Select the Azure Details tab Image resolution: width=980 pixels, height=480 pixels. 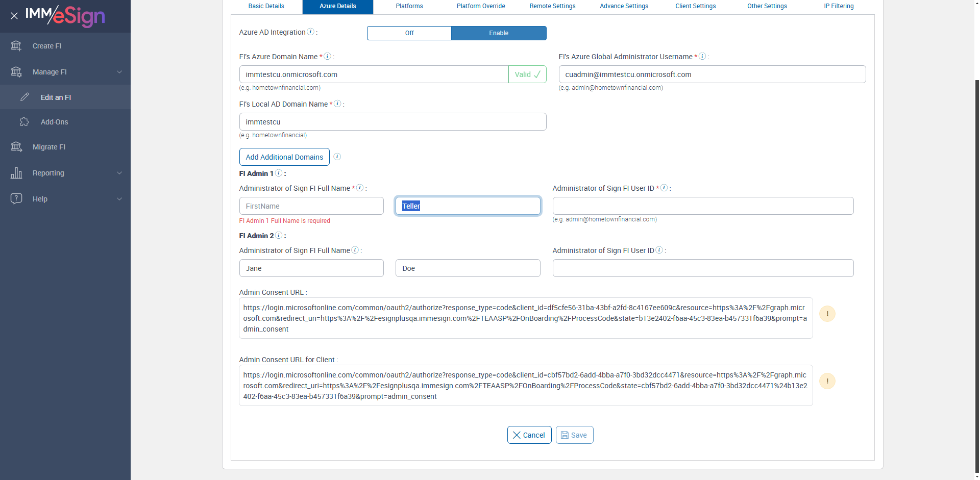338,7
